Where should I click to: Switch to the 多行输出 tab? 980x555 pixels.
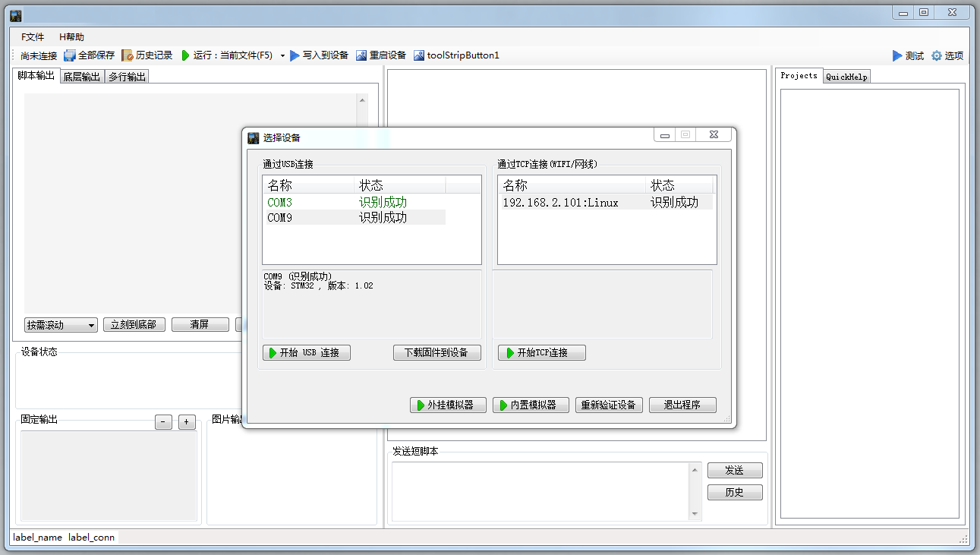point(127,77)
